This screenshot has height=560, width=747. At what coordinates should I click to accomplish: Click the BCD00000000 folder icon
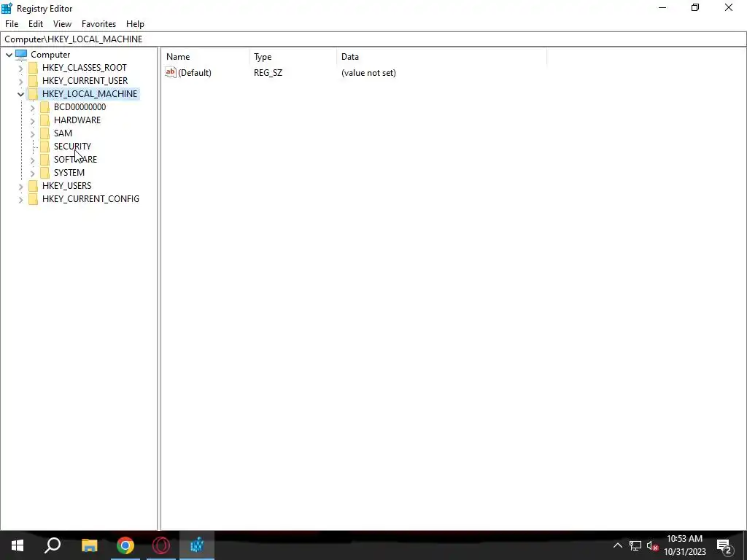[44, 106]
